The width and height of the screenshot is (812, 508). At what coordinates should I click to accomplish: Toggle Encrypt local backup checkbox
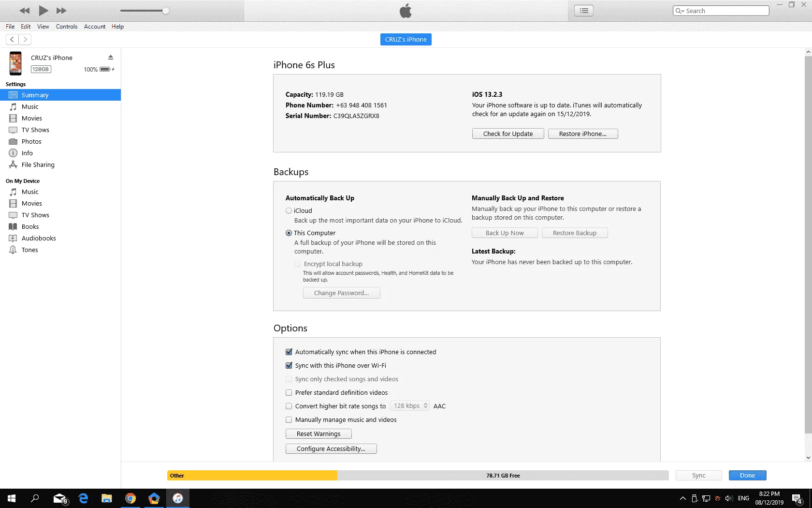click(298, 264)
